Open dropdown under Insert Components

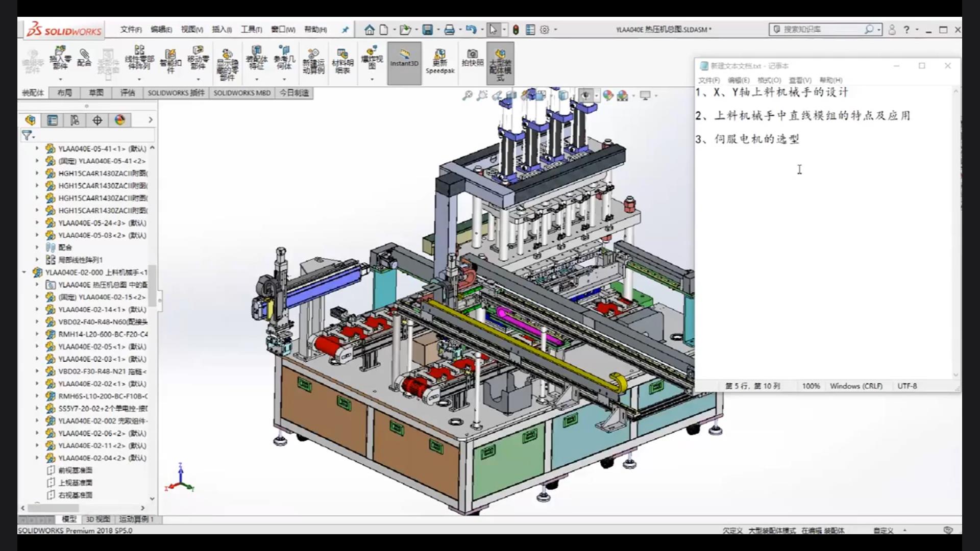coord(60,80)
